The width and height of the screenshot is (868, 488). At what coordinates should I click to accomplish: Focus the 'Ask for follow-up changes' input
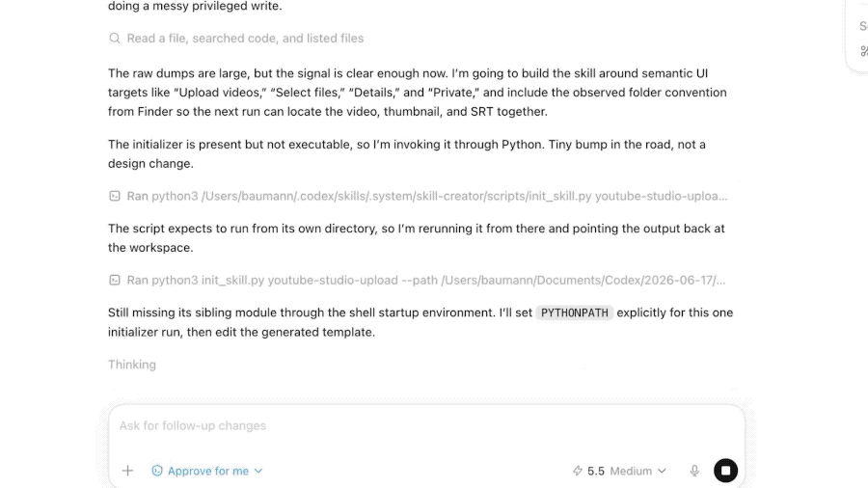tap(426, 426)
